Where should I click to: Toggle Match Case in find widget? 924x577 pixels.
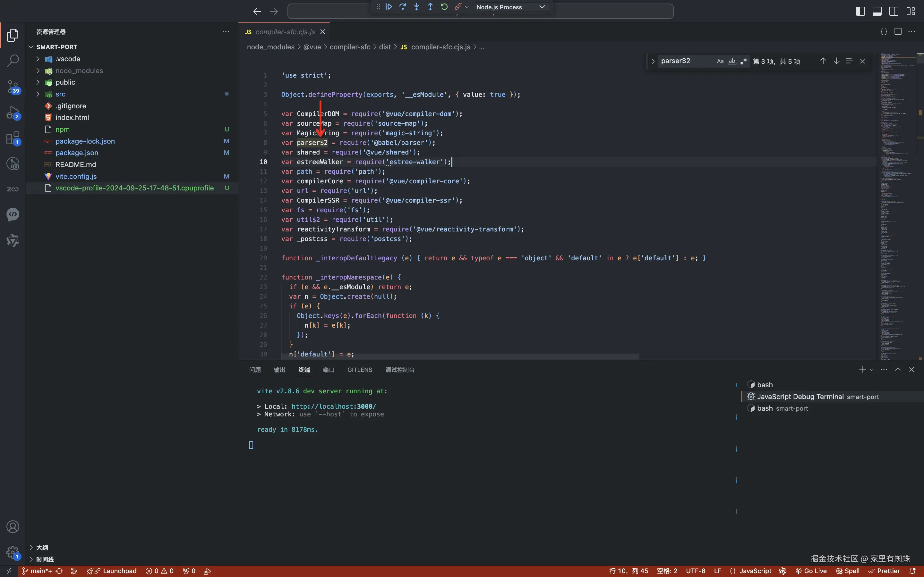pyautogui.click(x=720, y=61)
